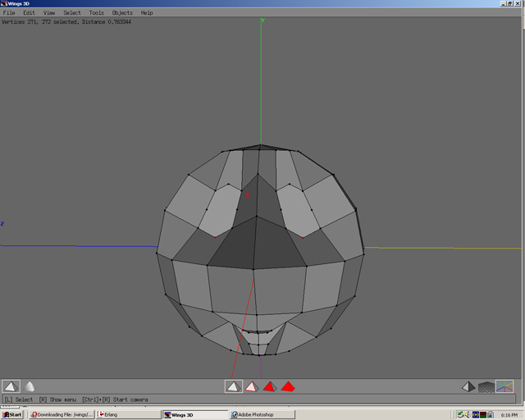
Task: Click the selected red vertex on sphere
Action: tap(247, 195)
